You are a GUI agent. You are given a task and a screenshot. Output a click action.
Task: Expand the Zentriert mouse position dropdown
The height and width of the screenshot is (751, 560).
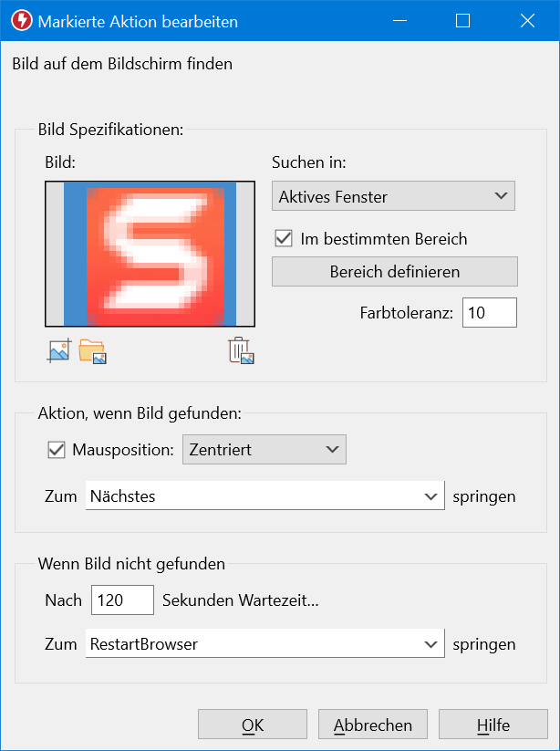pos(264,450)
